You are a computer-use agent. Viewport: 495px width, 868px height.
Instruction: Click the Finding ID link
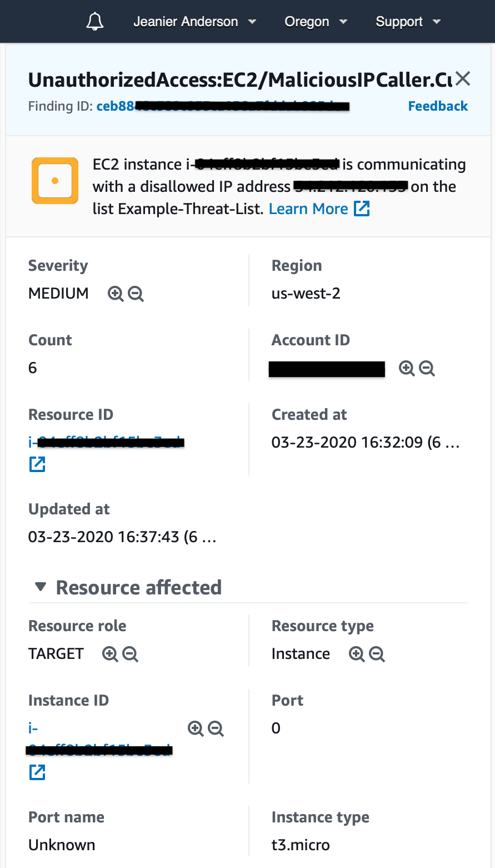[222, 106]
